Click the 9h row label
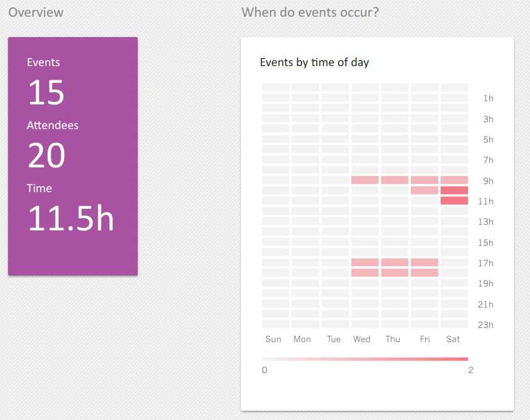The image size is (530, 420). (488, 181)
